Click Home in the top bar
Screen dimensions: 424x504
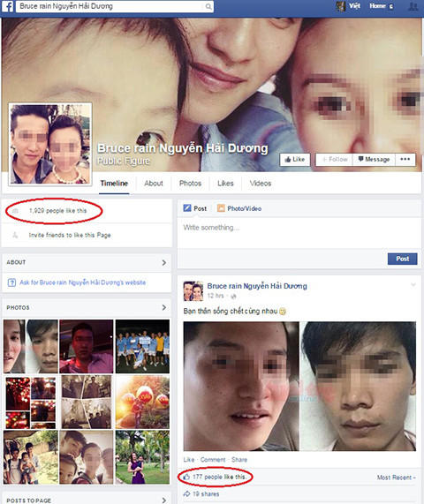pos(377,6)
